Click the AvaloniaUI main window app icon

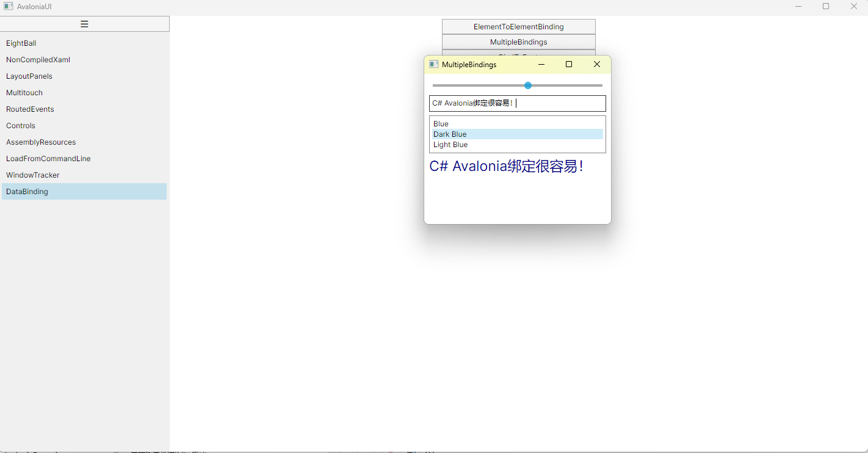(x=8, y=6)
